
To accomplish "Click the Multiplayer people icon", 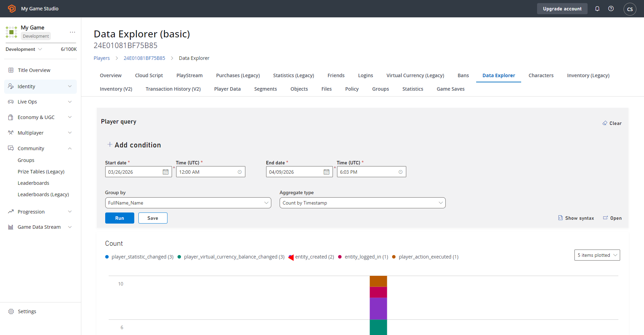I will 11,133.
